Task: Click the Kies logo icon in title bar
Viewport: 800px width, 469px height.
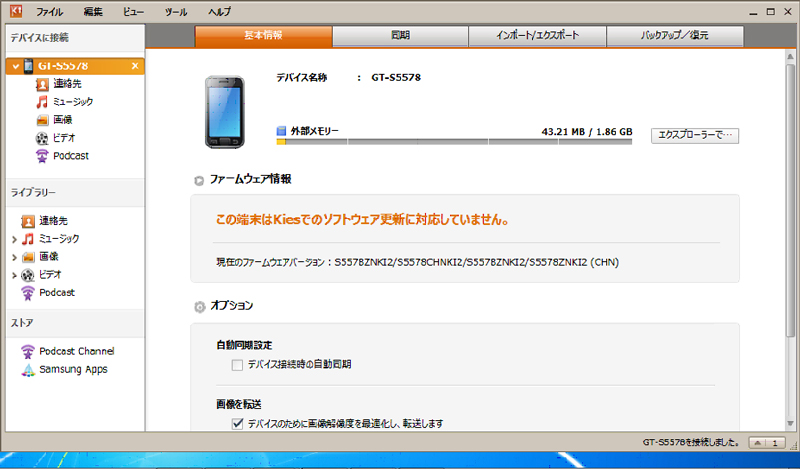Action: pyautogui.click(x=16, y=11)
